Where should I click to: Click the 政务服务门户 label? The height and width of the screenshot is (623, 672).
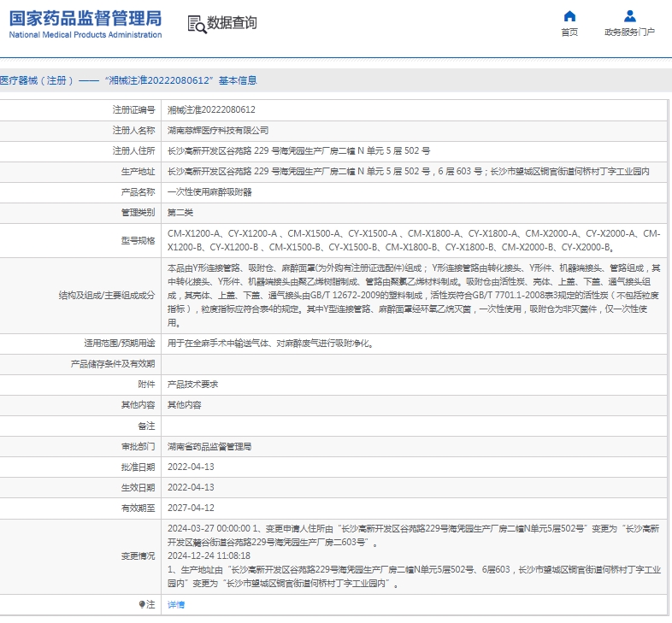[629, 32]
